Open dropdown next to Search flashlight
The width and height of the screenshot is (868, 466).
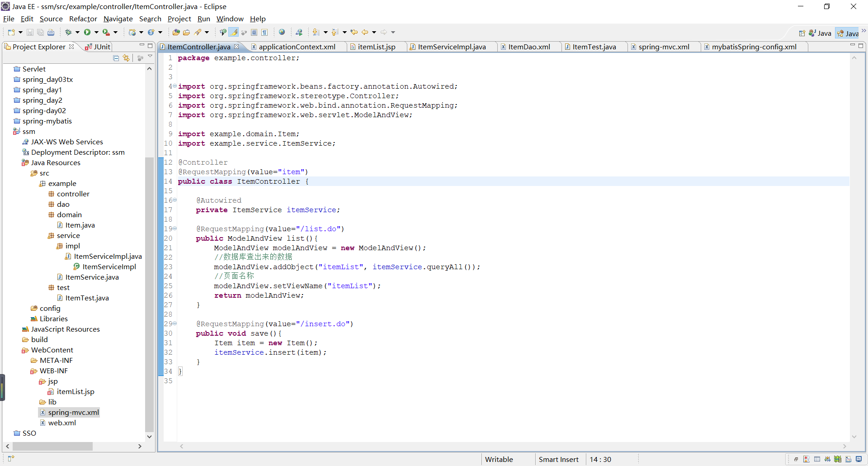pyautogui.click(x=207, y=32)
